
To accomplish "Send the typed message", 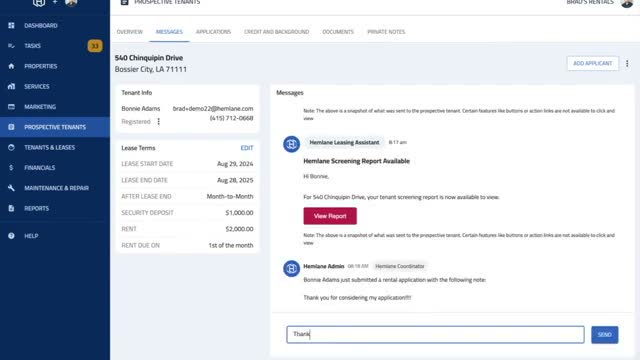I will pyautogui.click(x=604, y=335).
